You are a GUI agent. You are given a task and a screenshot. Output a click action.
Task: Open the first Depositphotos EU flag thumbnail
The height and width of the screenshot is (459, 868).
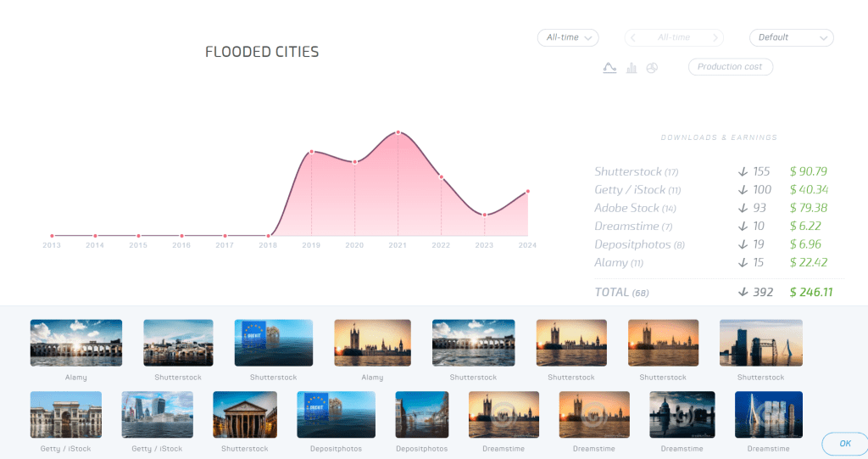click(x=330, y=414)
